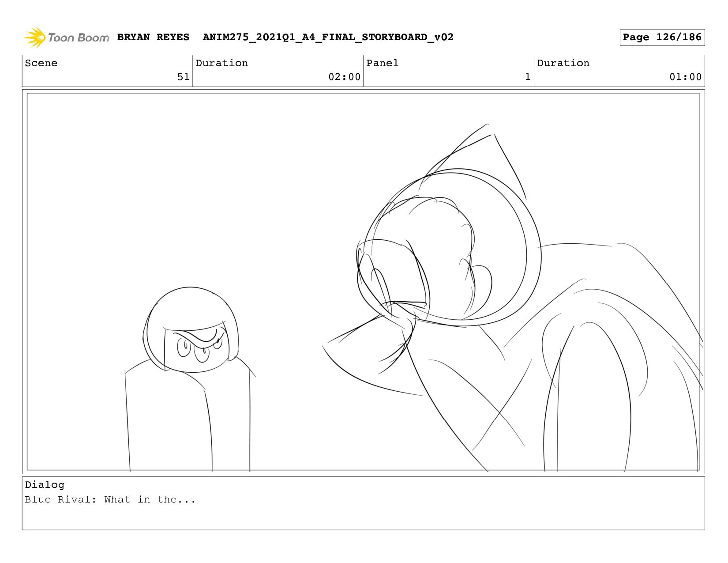Image resolution: width=728 pixels, height=563 pixels.
Task: Select the panel duration 01:00
Action: (685, 77)
